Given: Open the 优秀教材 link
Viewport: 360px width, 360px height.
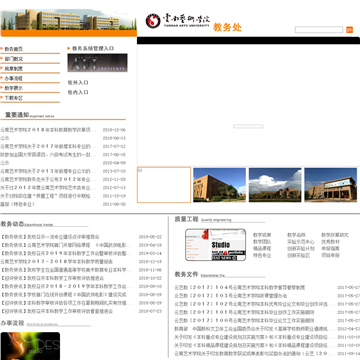Looking at the screenshot, I should 330,242.
